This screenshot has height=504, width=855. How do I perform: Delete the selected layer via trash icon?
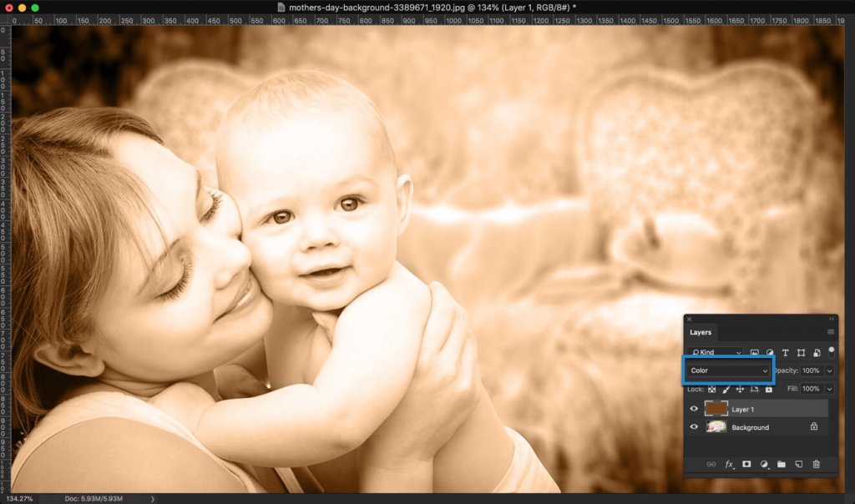(x=816, y=464)
